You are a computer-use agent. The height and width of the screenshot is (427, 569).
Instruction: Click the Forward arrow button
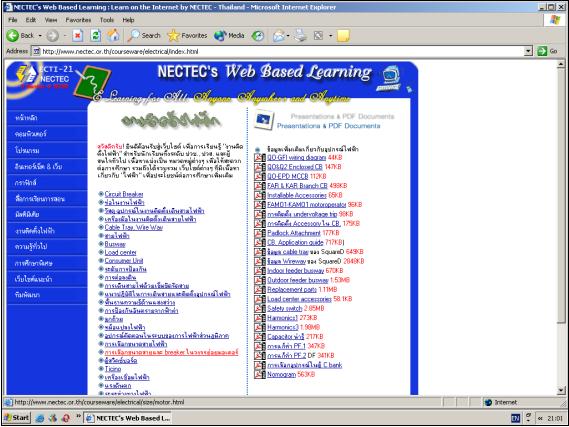tap(52, 36)
